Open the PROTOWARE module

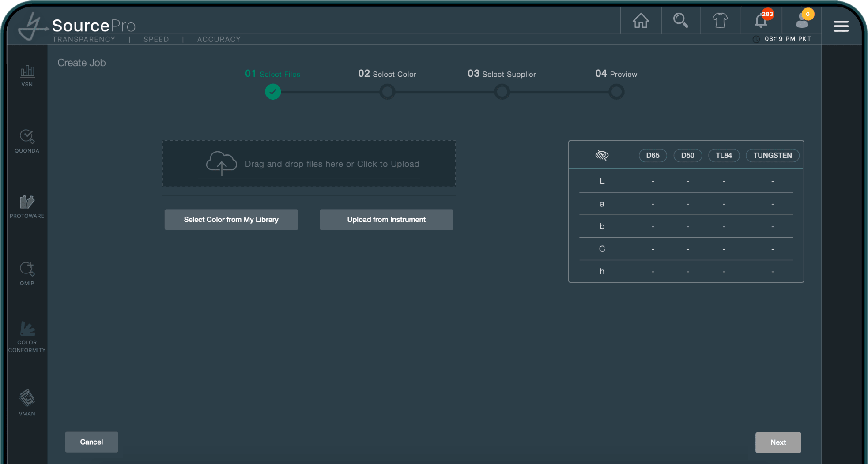[27, 206]
